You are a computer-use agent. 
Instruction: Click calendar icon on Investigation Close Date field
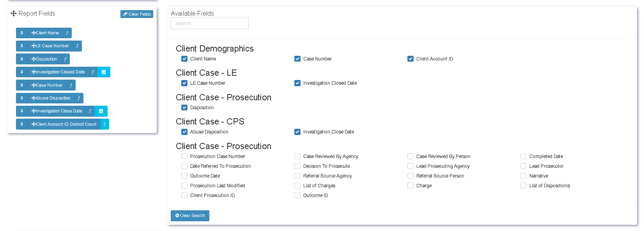point(101,111)
